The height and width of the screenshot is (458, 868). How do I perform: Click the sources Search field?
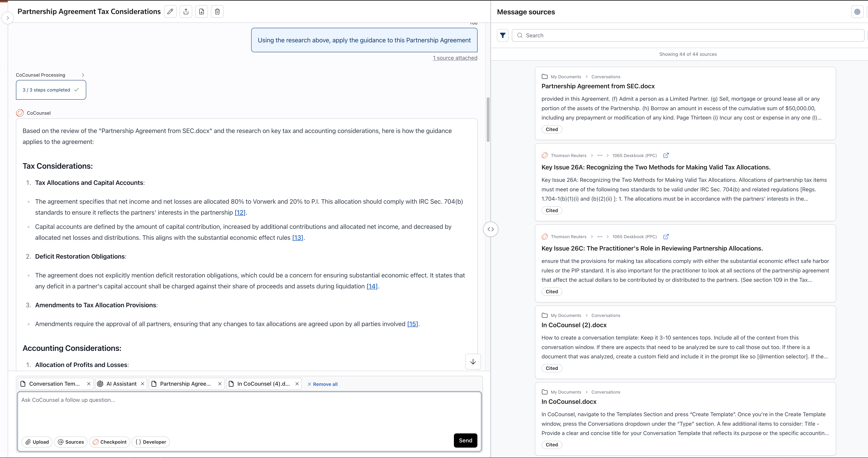pyautogui.click(x=687, y=35)
